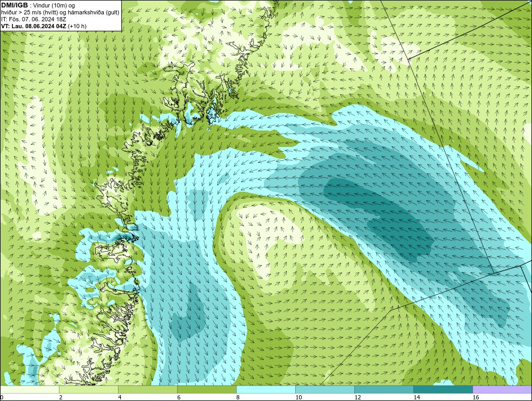Image resolution: width=532 pixels, height=401 pixels.
Task: Click the 12–14 m/s teal legend swatch
Action: [384, 389]
